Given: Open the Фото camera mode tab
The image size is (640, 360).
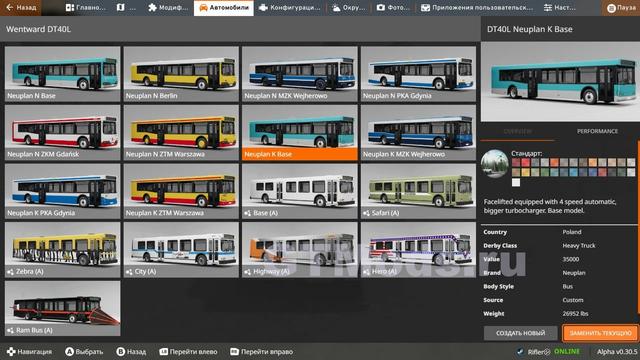Looking at the screenshot, I should 393,8.
